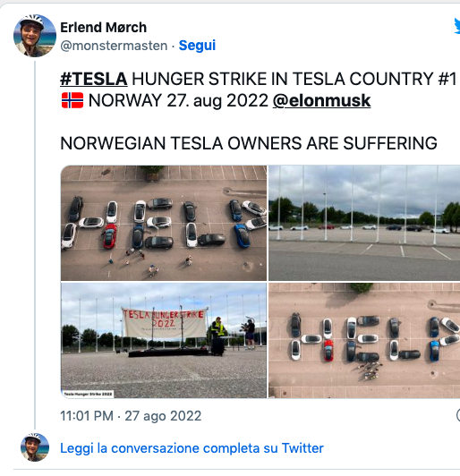Click the display name Erlend Mørch
Image resolution: width=460 pixels, height=476 pixels.
coord(103,28)
